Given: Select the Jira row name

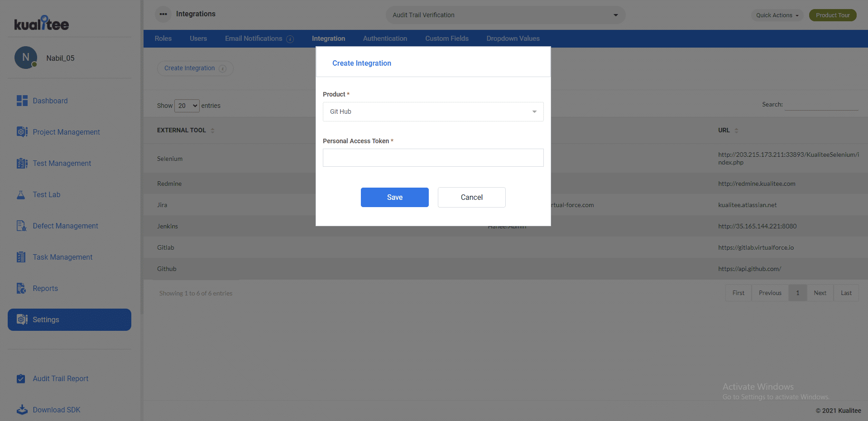Looking at the screenshot, I should [162, 205].
